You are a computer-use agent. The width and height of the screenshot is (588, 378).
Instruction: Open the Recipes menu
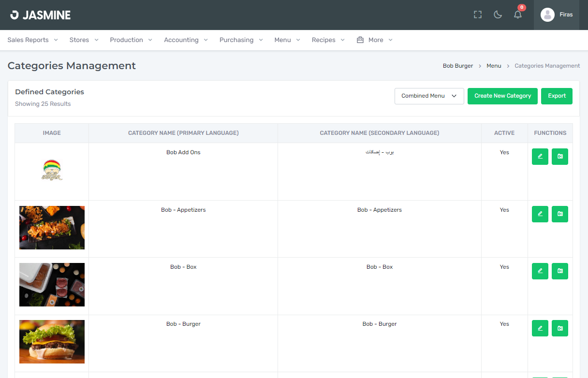(328, 40)
